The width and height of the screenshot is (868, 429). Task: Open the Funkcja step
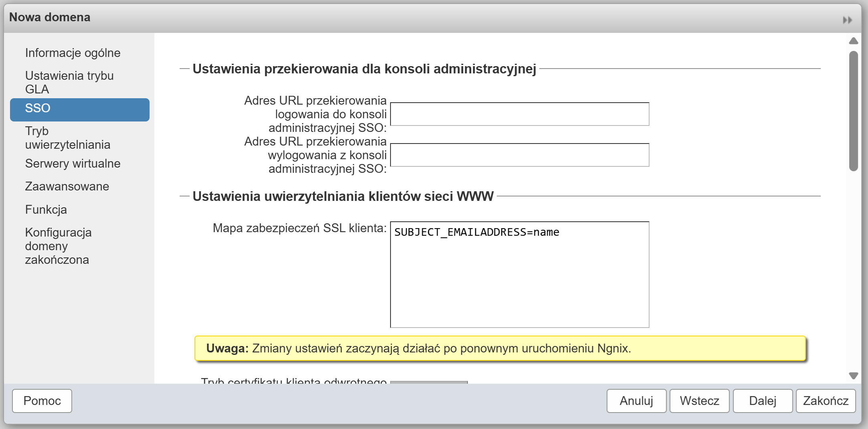click(46, 210)
